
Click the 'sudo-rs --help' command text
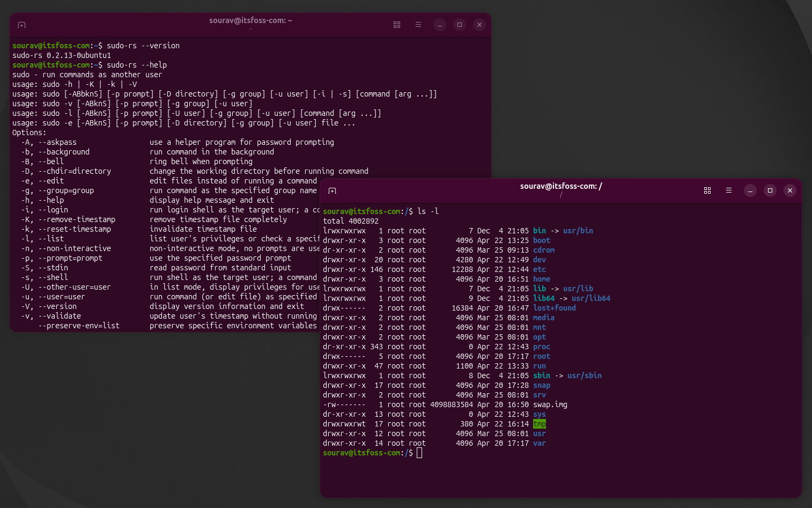click(x=137, y=65)
